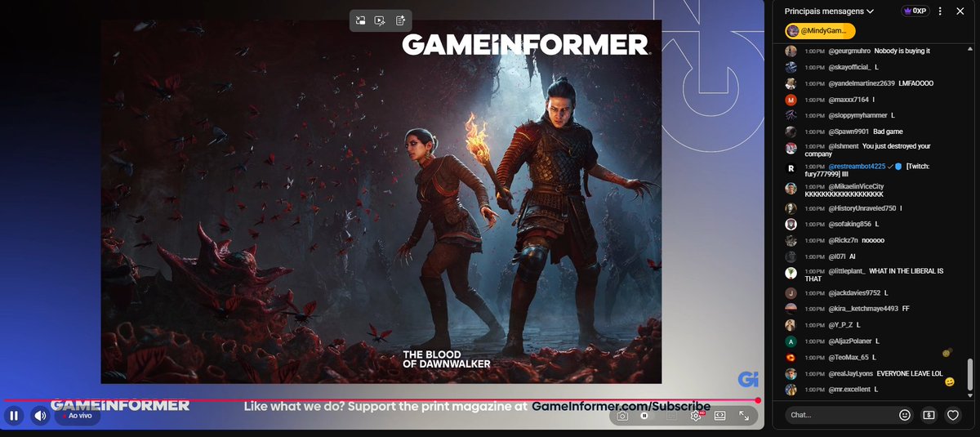The width and height of the screenshot is (980, 437).
Task: Switch to theater mode view
Action: [x=720, y=416]
